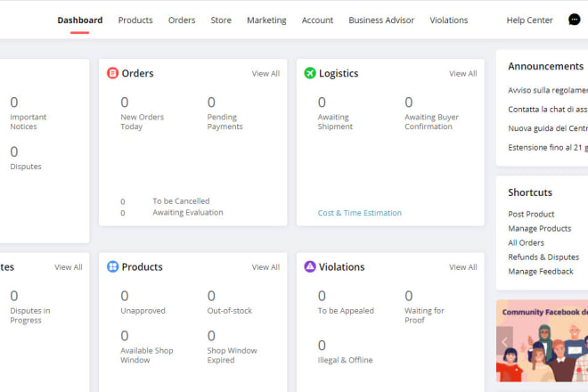Open the Manage Products shortcut

pyautogui.click(x=540, y=228)
